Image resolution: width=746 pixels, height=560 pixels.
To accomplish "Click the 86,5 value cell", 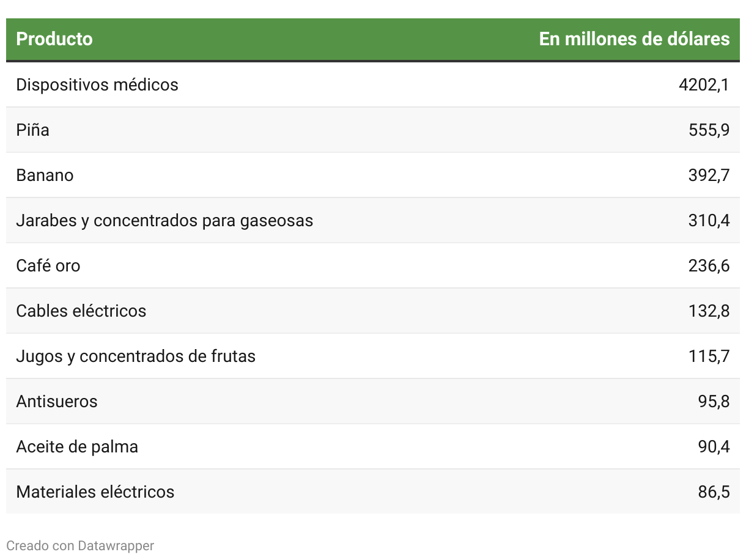I will tap(714, 492).
